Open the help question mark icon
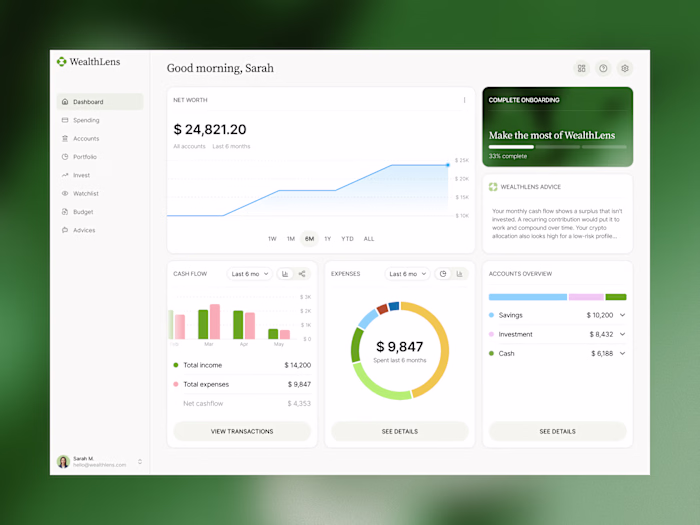Image resolution: width=700 pixels, height=525 pixels. click(603, 68)
